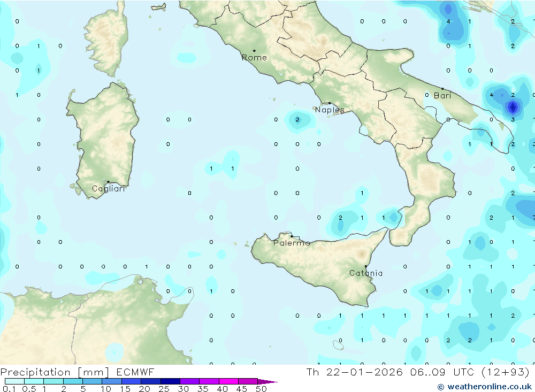The height and width of the screenshot is (392, 535).
Task: Pick the 2–5 mm legend color
Action: point(73,381)
